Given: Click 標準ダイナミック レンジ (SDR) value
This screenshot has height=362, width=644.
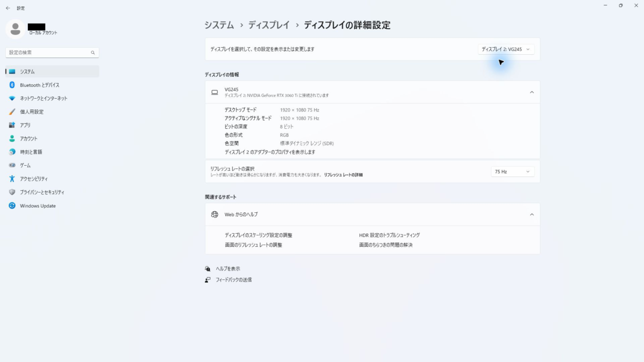Looking at the screenshot, I should pyautogui.click(x=307, y=143).
